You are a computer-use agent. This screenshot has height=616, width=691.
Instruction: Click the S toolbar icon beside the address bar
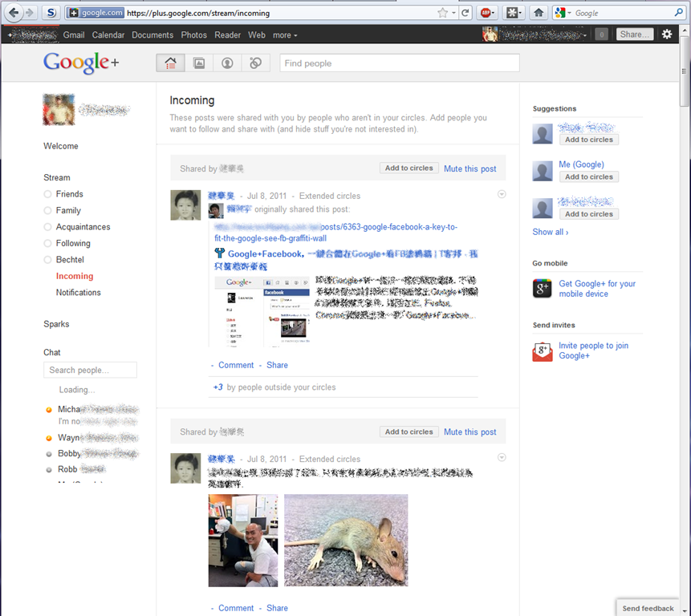[51, 13]
